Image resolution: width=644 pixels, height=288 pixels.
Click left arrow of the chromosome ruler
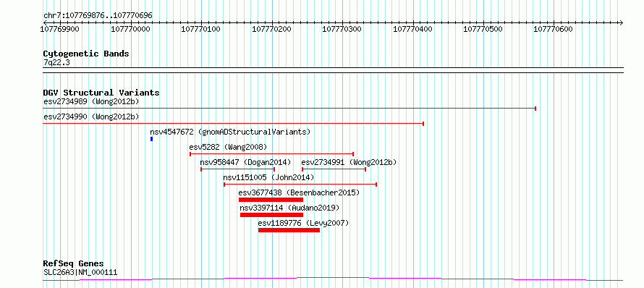(x=45, y=22)
